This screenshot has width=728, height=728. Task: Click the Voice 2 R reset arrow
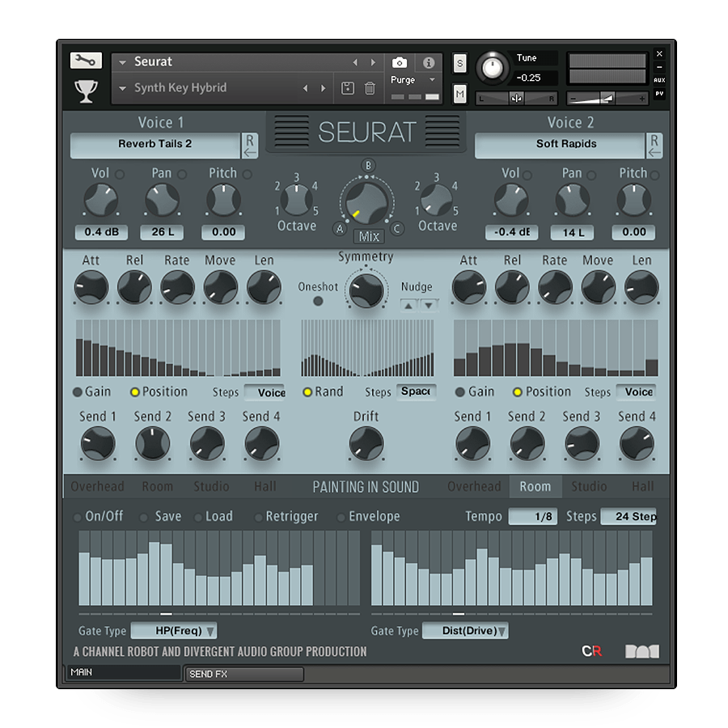tap(654, 146)
